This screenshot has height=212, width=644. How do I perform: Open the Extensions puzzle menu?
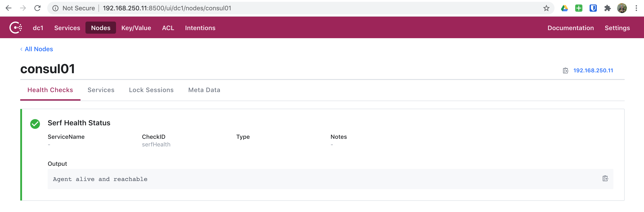coord(608,8)
